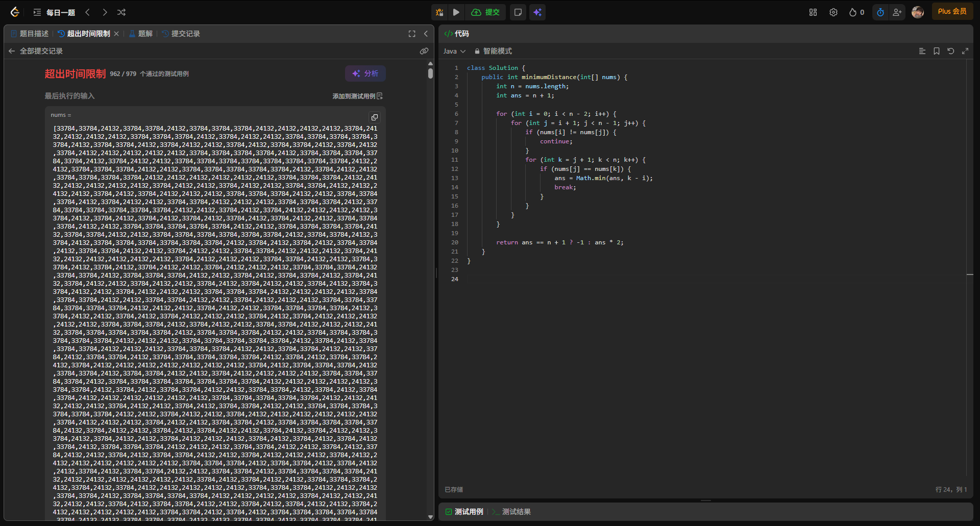980x526 pixels.
Task: Open the notes icon beside submit
Action: [x=518, y=12]
